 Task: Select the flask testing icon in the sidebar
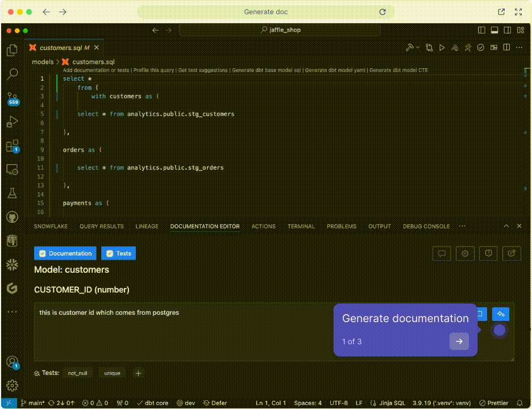(11, 193)
